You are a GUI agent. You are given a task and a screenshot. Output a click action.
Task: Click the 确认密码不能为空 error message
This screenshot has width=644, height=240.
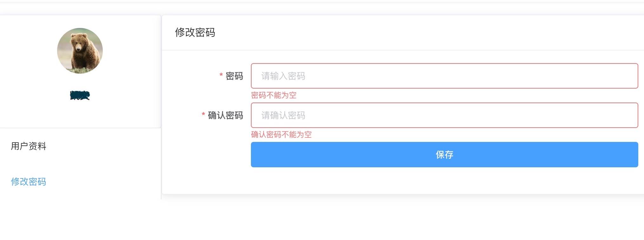[281, 135]
